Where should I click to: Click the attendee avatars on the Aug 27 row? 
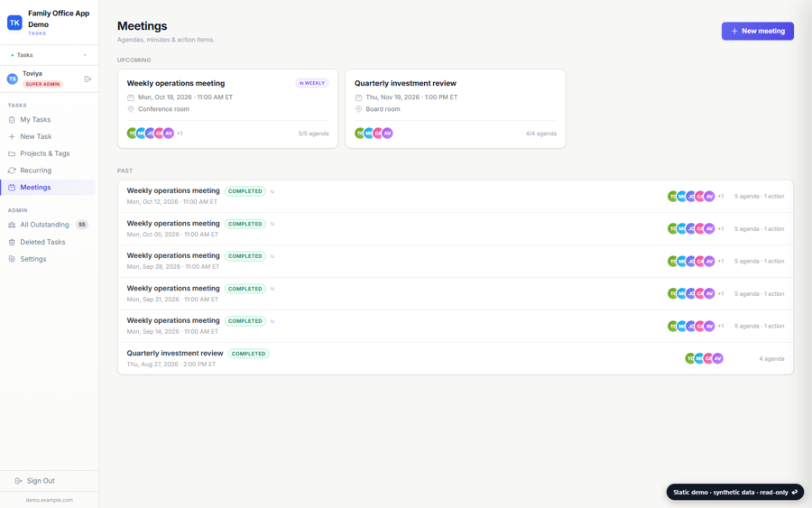click(x=704, y=358)
